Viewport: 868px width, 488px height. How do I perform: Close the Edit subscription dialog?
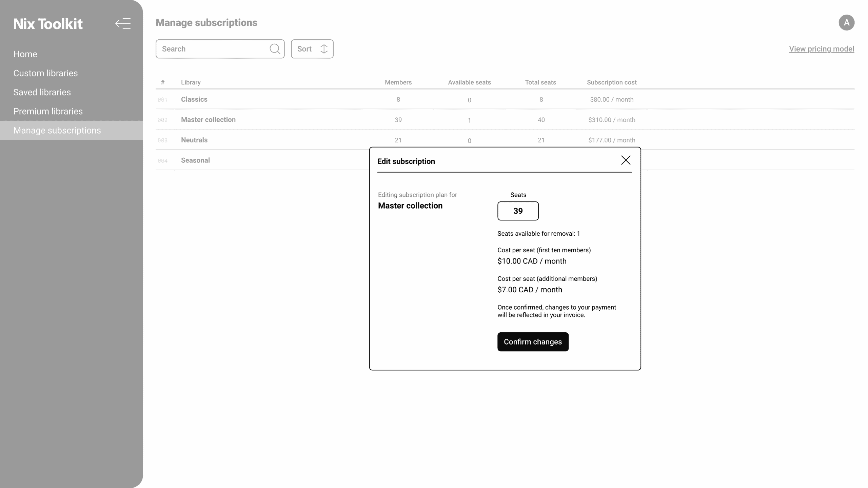point(626,160)
